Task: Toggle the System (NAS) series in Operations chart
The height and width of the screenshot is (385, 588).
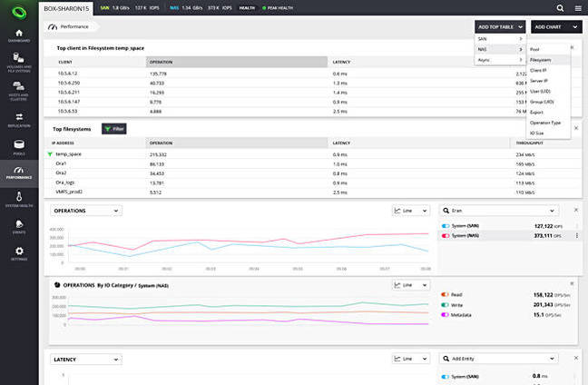Action: click(x=446, y=236)
